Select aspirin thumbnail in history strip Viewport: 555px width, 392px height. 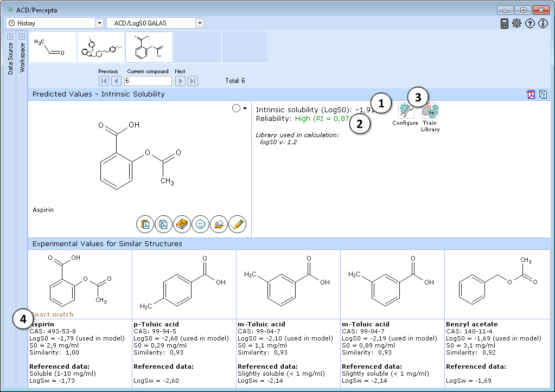tap(149, 47)
